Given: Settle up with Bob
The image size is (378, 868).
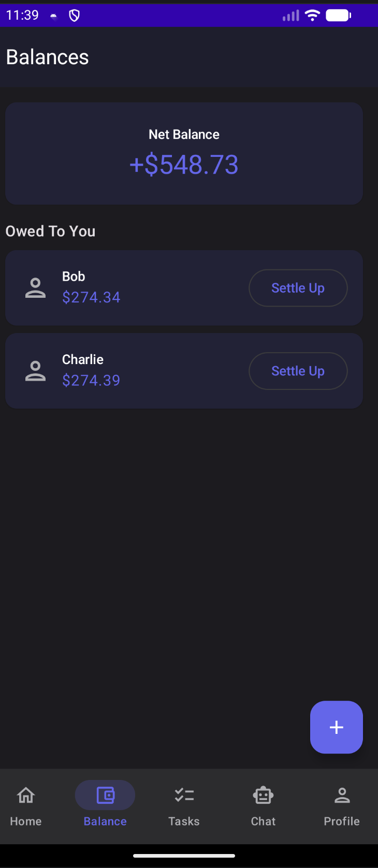Looking at the screenshot, I should tap(298, 288).
